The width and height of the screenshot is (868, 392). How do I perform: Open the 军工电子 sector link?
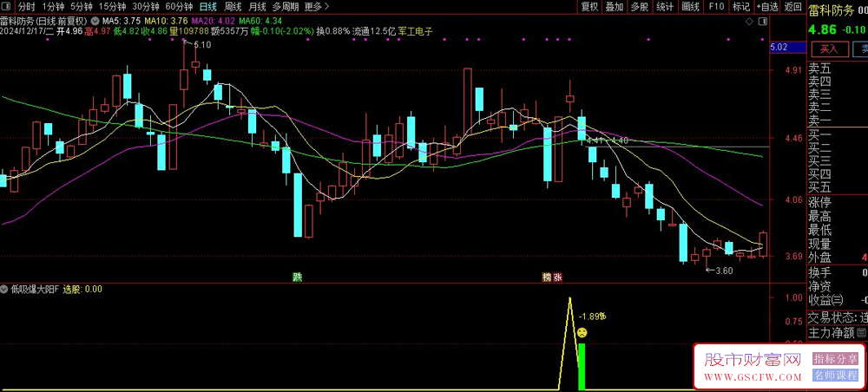[415, 30]
